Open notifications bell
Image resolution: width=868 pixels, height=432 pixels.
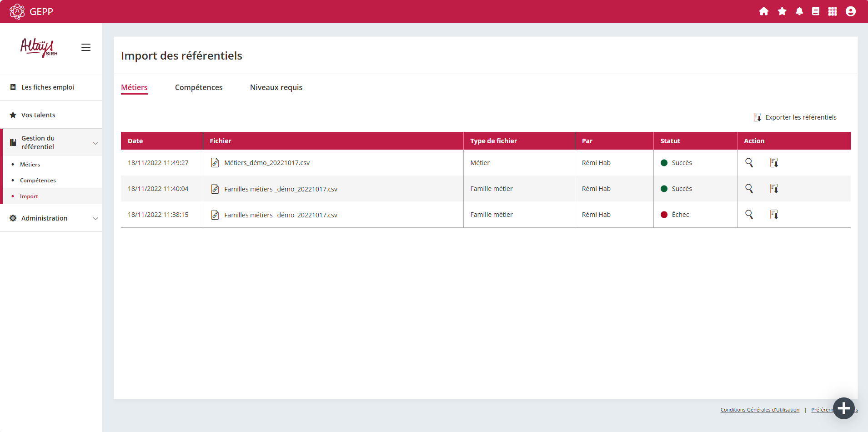(x=799, y=11)
